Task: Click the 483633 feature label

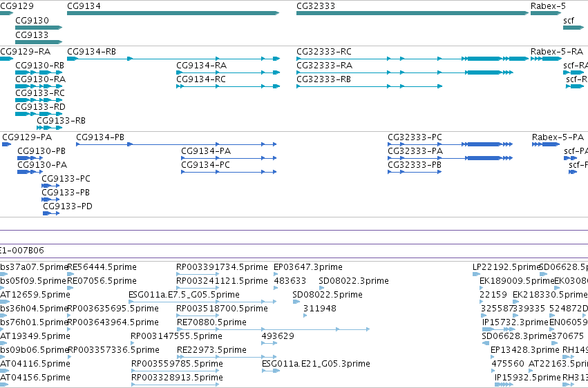Action: (290, 281)
